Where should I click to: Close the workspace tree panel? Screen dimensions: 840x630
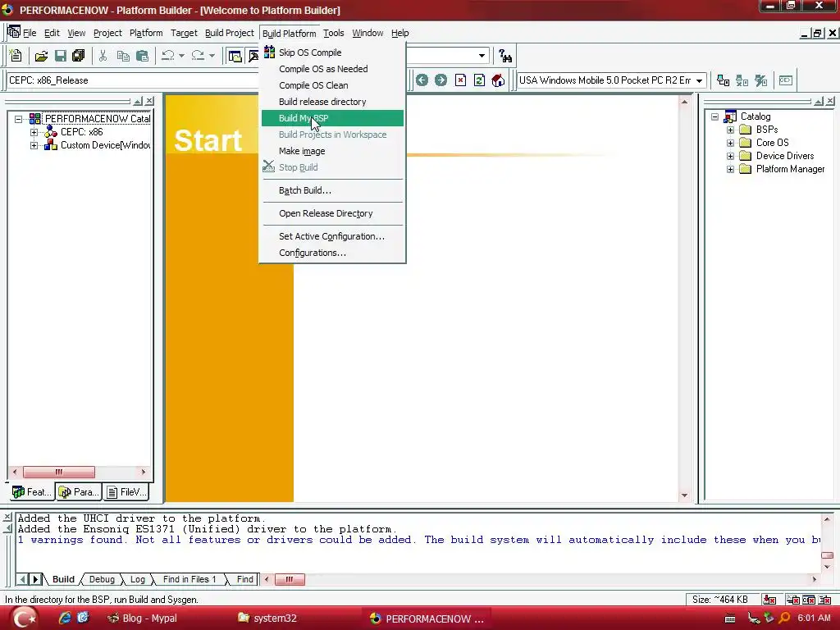tap(150, 101)
